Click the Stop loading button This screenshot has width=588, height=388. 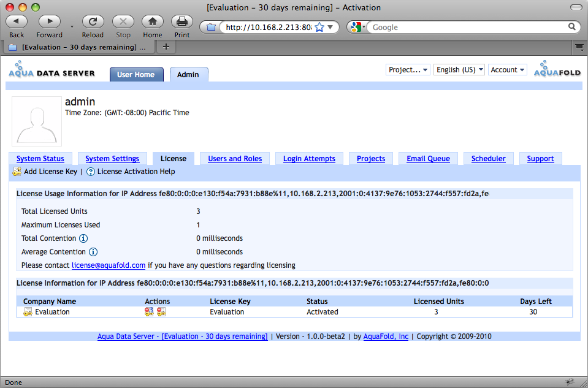tap(123, 21)
